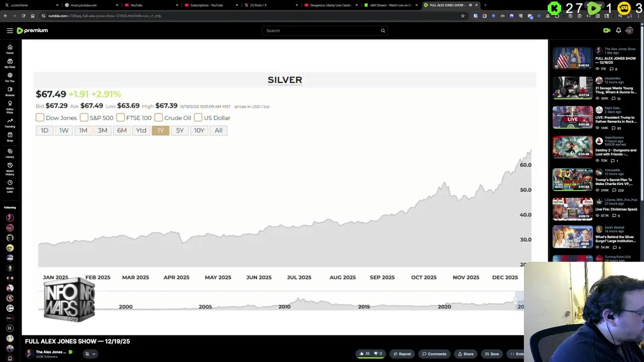Click the Share button
The height and width of the screenshot is (362, 644).
(x=465, y=353)
